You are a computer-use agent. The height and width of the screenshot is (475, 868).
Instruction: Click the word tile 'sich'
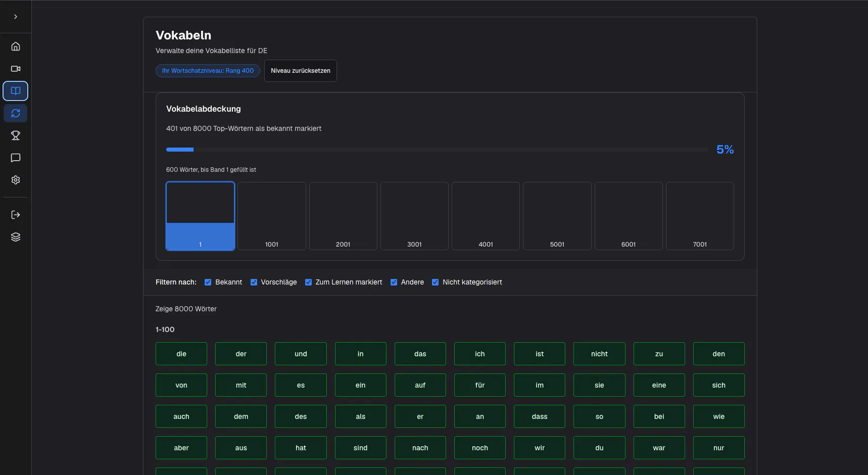click(x=719, y=385)
